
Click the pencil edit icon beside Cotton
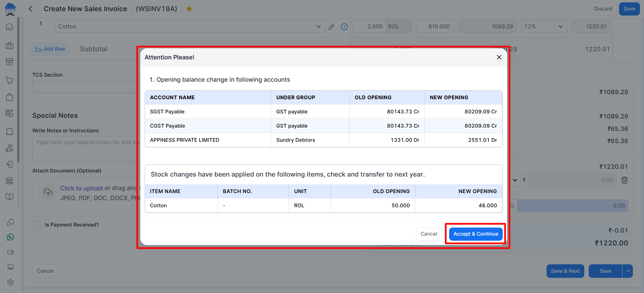[331, 27]
